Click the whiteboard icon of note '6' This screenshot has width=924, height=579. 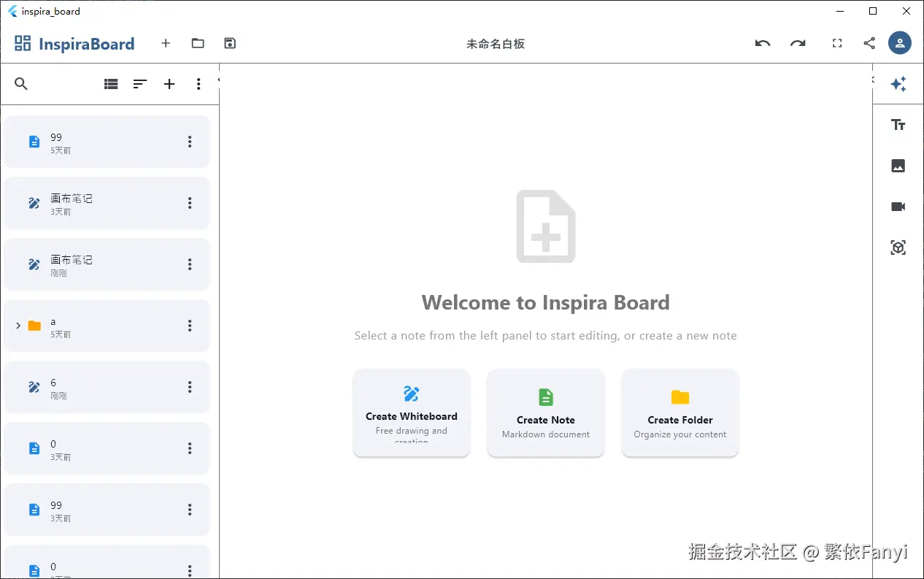pyautogui.click(x=34, y=387)
